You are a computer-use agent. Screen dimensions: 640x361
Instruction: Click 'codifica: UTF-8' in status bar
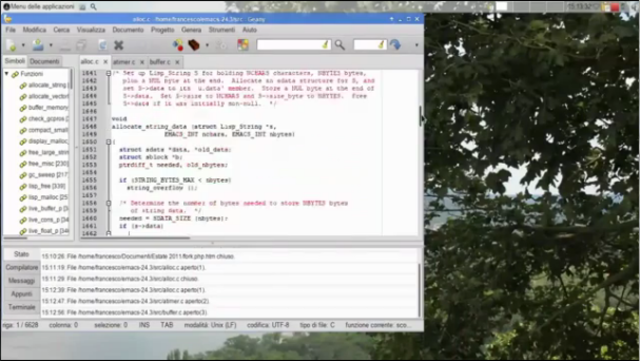tap(268, 325)
